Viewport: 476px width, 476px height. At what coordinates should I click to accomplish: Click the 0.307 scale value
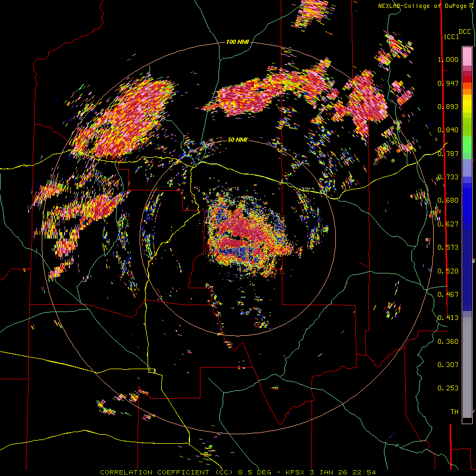(448, 365)
